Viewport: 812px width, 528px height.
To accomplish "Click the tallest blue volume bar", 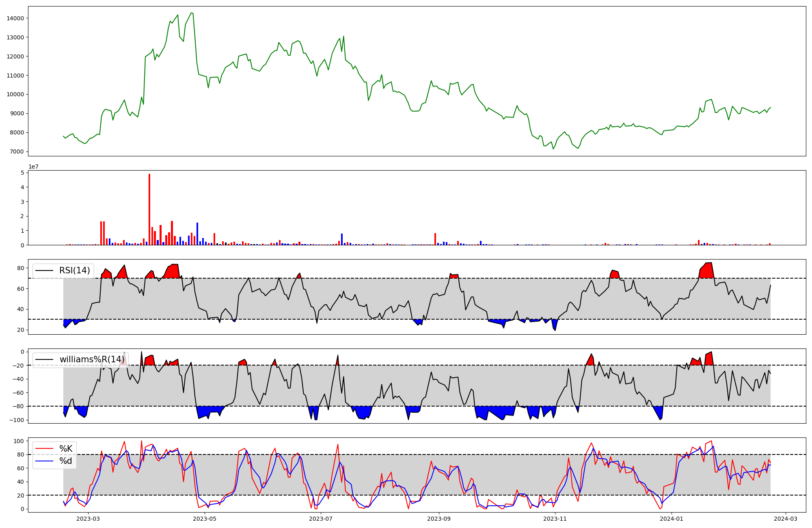I will coord(197,234).
